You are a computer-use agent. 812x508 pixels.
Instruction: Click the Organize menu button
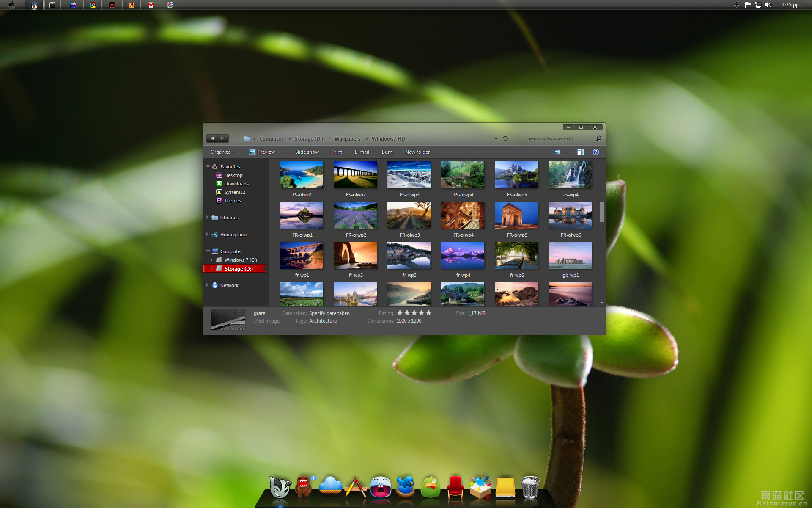click(222, 152)
